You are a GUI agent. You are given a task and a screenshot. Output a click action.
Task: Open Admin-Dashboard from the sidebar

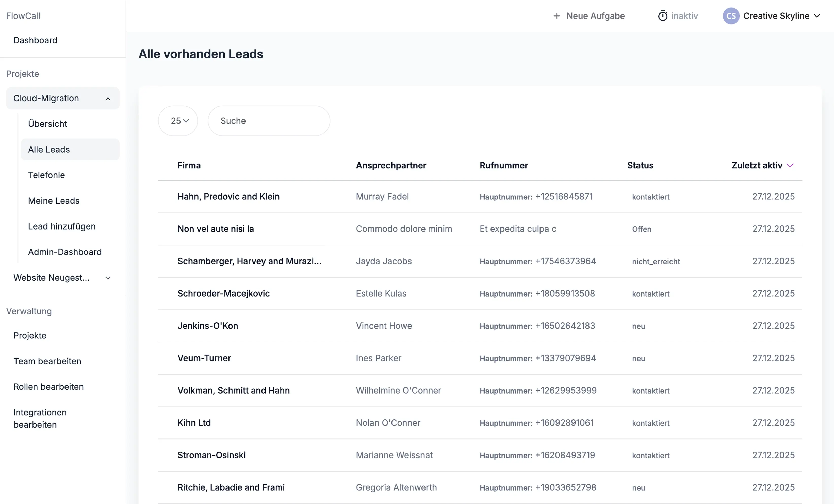click(x=65, y=252)
